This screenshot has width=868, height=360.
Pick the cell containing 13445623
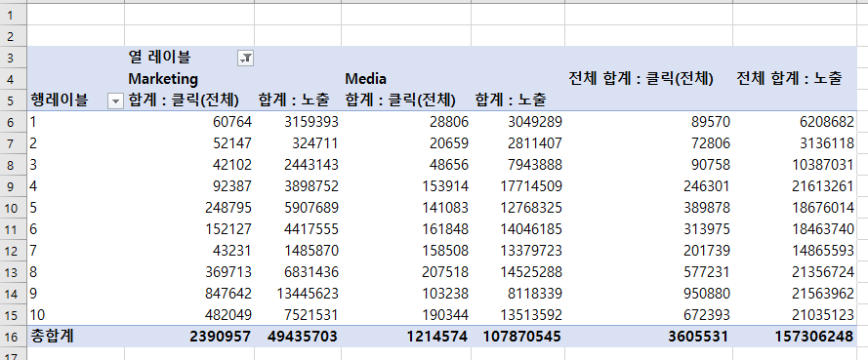coord(298,294)
